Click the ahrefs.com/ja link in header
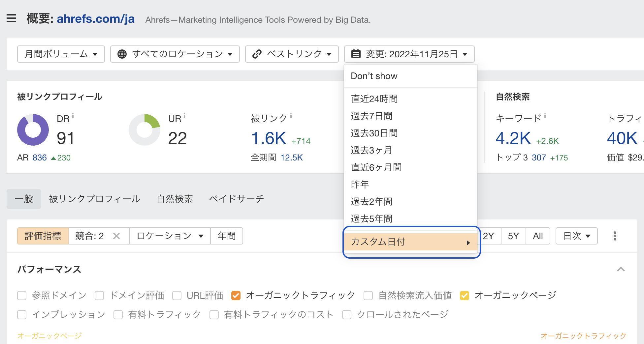 (x=96, y=19)
